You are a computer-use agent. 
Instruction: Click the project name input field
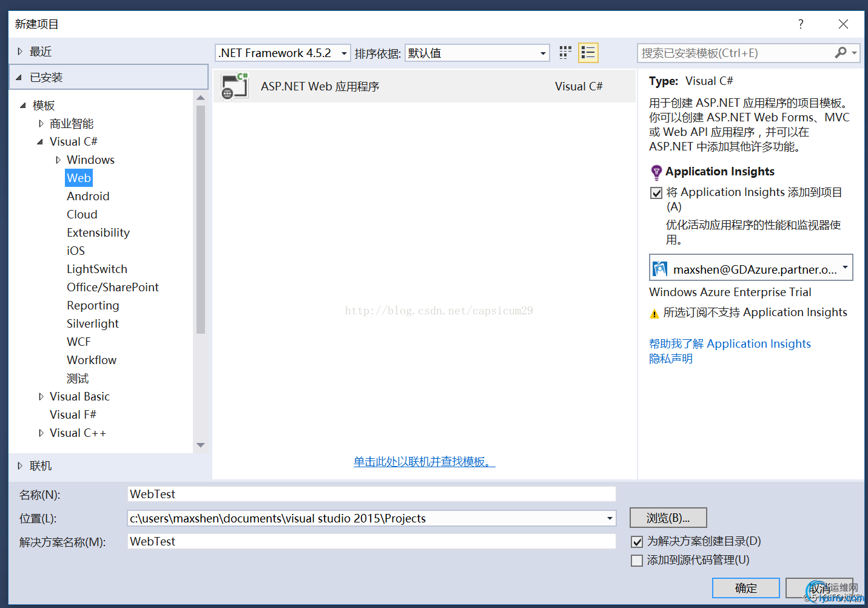click(x=372, y=494)
